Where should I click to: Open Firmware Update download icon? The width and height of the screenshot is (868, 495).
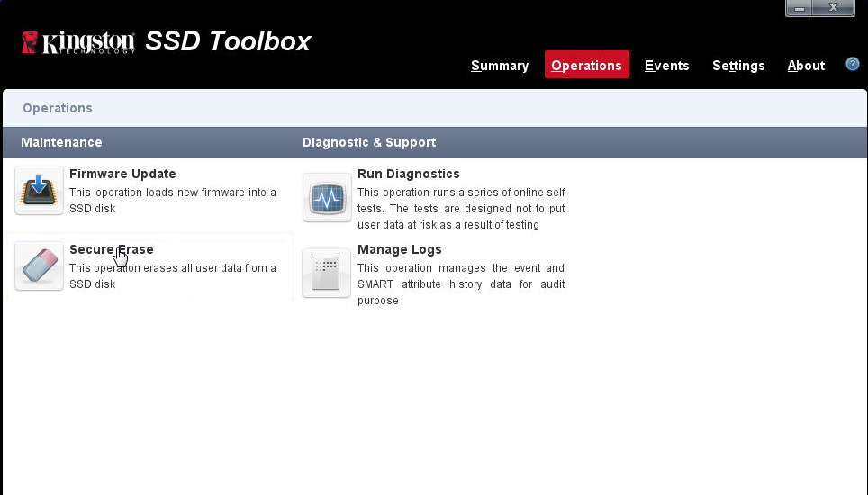(39, 190)
